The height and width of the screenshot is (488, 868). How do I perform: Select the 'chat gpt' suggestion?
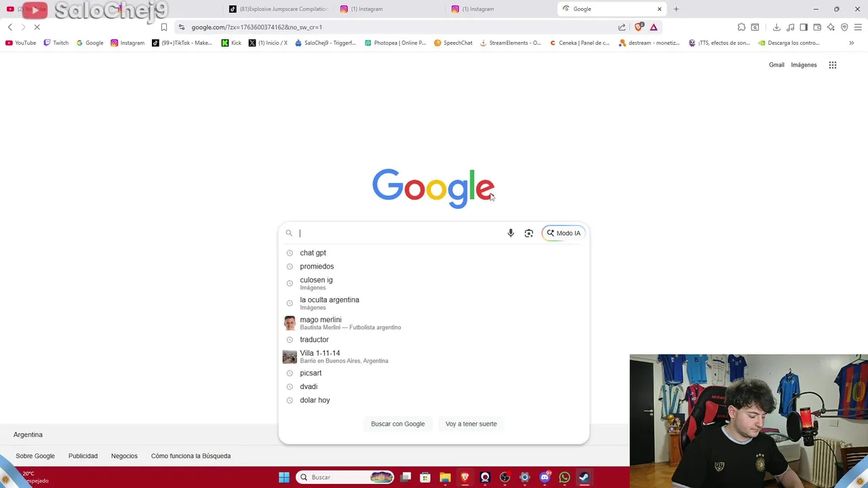click(434, 253)
